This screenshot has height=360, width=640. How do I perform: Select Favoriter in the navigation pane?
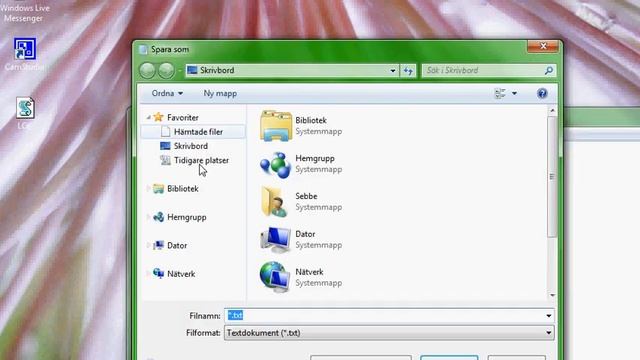[182, 118]
